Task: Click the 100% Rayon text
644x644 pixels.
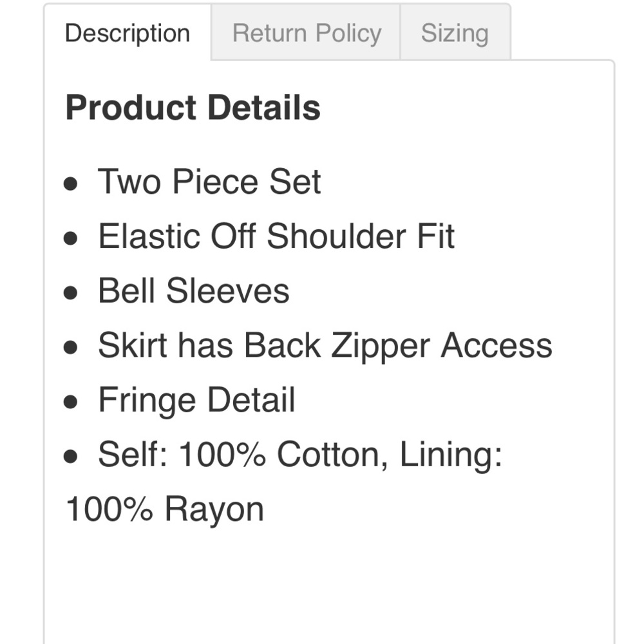Action: (x=165, y=509)
